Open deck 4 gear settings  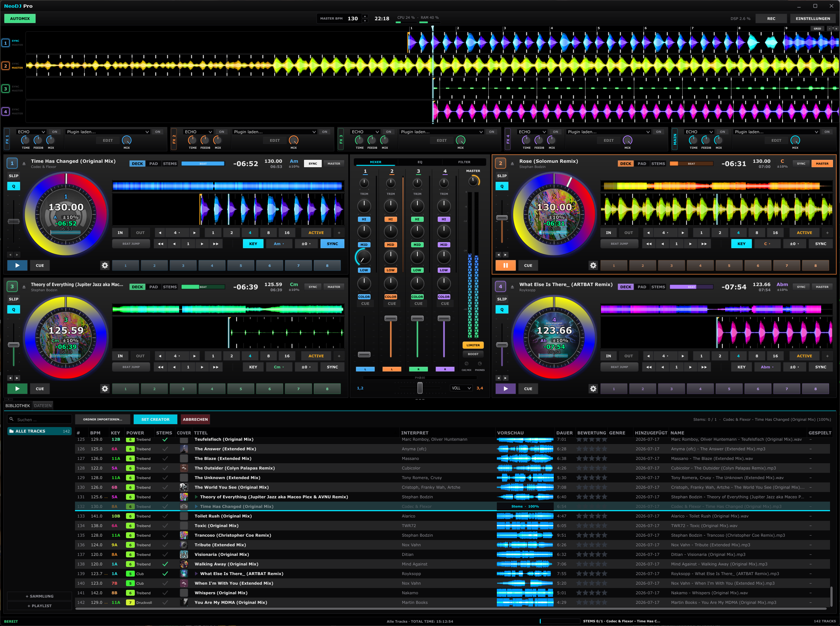pos(594,389)
